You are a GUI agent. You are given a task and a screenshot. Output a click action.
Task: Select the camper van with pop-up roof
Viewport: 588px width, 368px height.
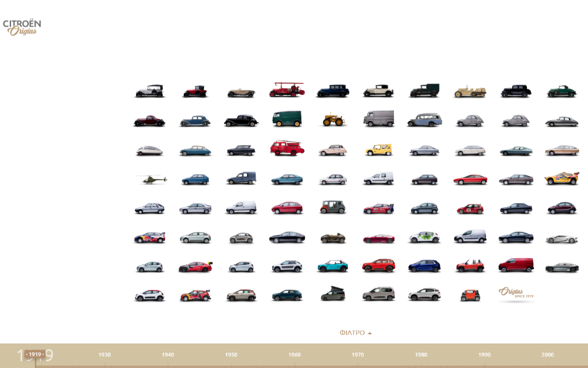[333, 294]
